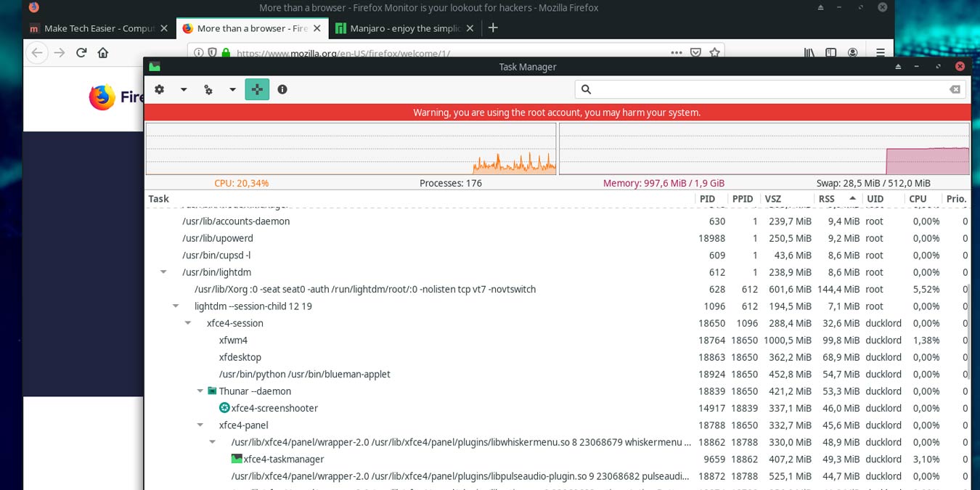Open the dropdown next to first gear
980x490 pixels.
[183, 89]
